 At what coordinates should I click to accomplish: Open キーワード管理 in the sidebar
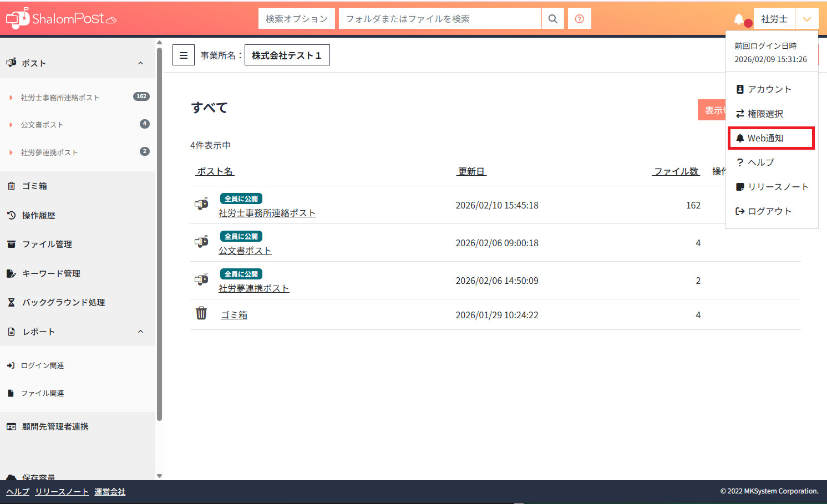[x=51, y=274]
